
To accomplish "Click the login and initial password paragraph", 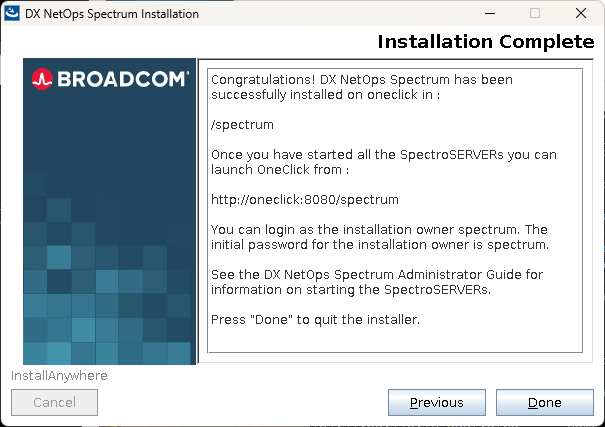I will point(380,237).
